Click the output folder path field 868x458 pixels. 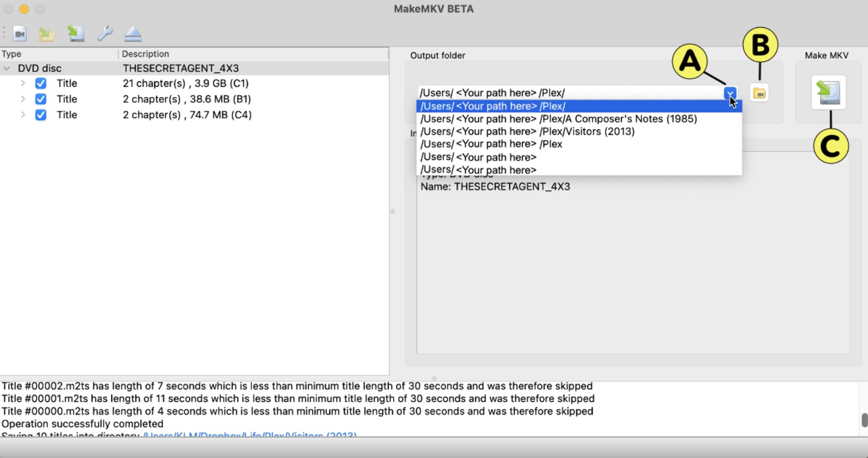click(x=571, y=93)
